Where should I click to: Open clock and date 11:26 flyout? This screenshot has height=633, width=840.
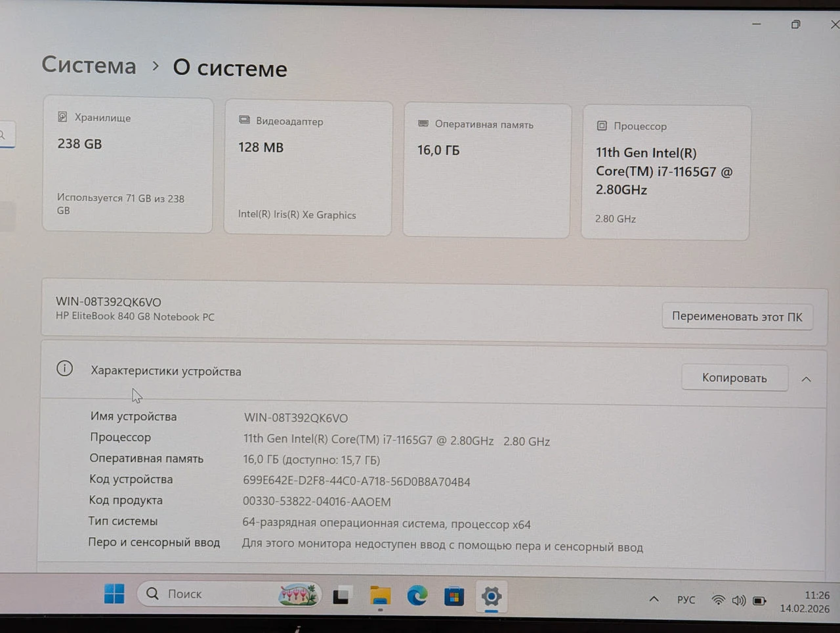805,602
